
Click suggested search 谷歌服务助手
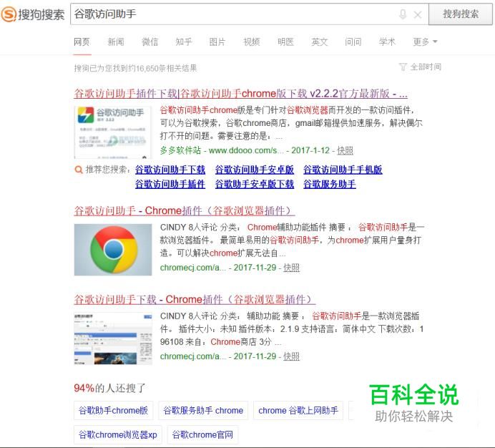click(x=330, y=184)
